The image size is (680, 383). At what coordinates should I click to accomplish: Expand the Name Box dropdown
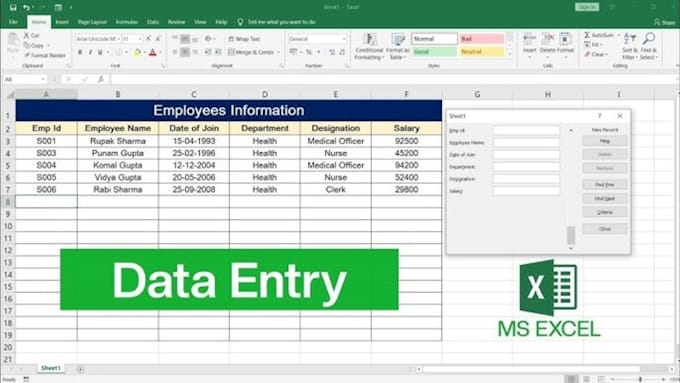pyautogui.click(x=43, y=79)
